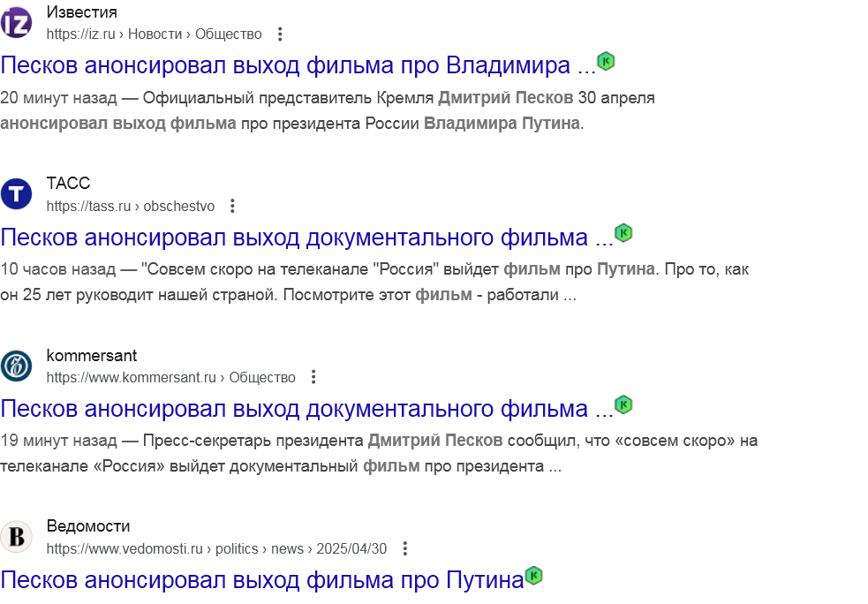Click the TASS site favicon
Screen dimensions: 868x604
[x=16, y=193]
